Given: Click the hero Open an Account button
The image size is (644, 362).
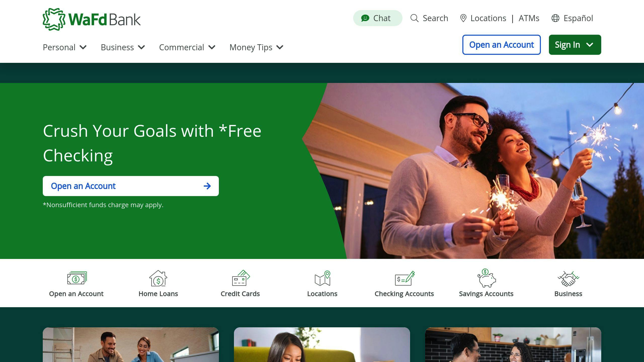Looking at the screenshot, I should point(131,186).
